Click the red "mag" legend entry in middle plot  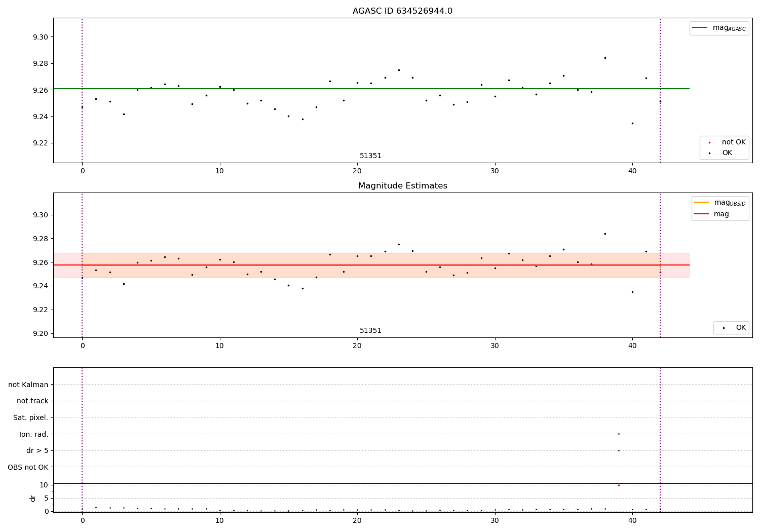coord(711,214)
